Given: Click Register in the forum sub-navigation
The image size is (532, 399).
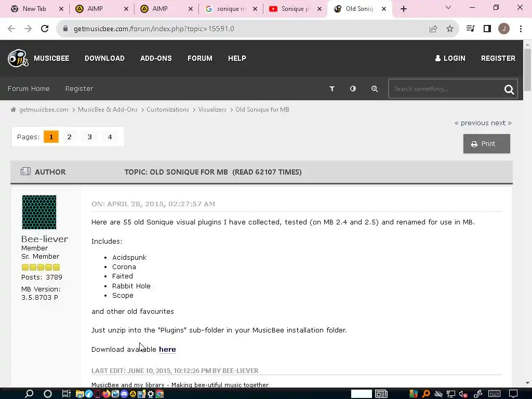Looking at the screenshot, I should [79, 88].
